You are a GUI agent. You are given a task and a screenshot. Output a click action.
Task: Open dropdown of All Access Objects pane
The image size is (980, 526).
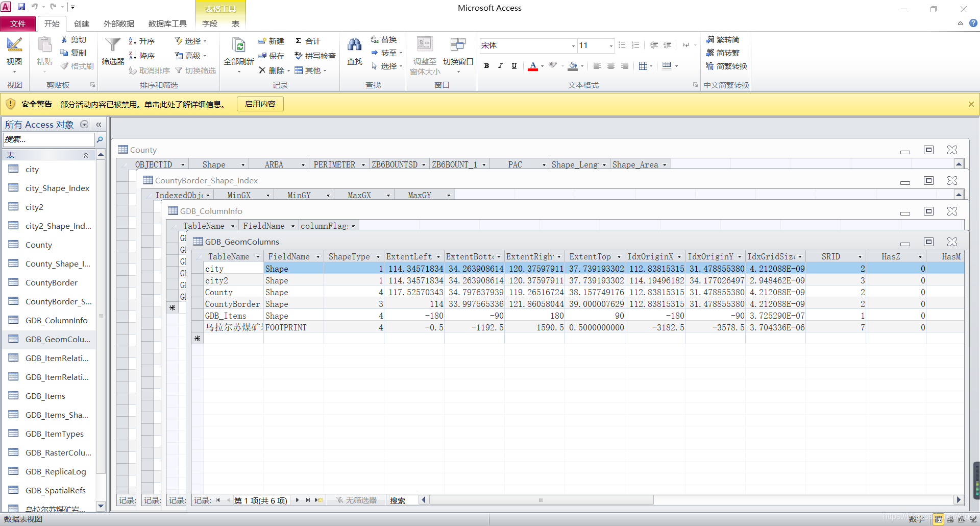click(x=85, y=124)
